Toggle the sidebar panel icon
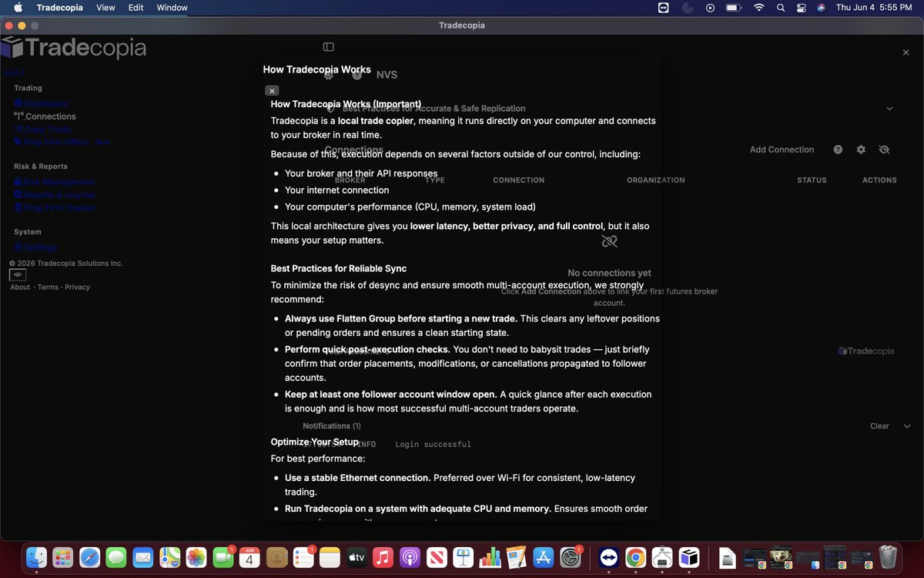 (x=329, y=47)
